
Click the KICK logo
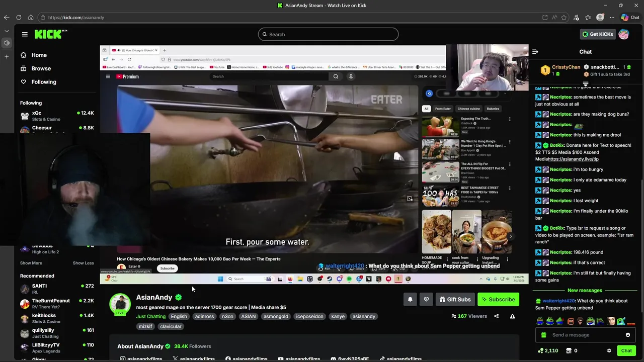[50, 34]
